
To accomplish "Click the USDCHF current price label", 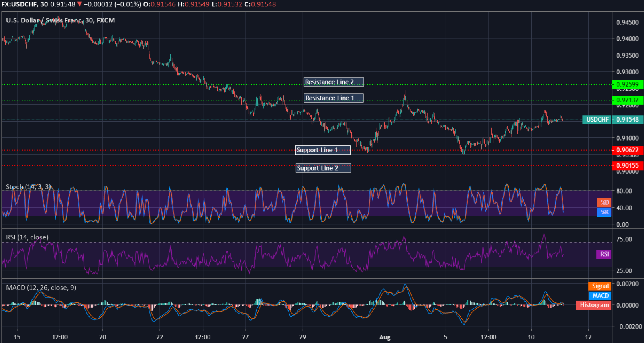I will coord(597,120).
